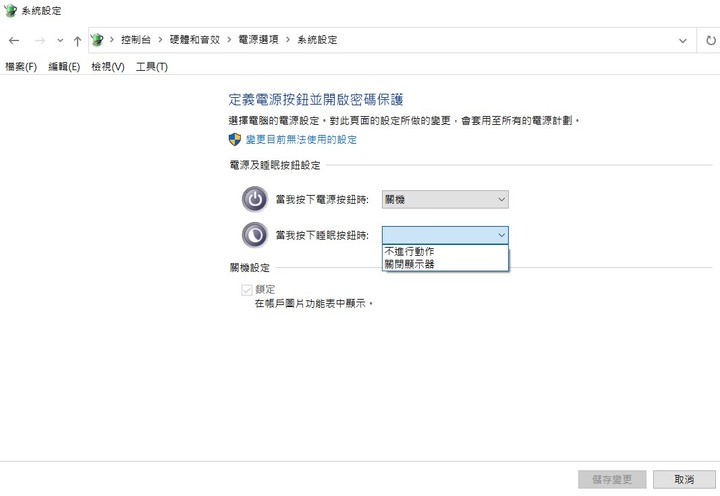Open the 檢視(V) menu
This screenshot has width=720, height=496.
coord(107,67)
